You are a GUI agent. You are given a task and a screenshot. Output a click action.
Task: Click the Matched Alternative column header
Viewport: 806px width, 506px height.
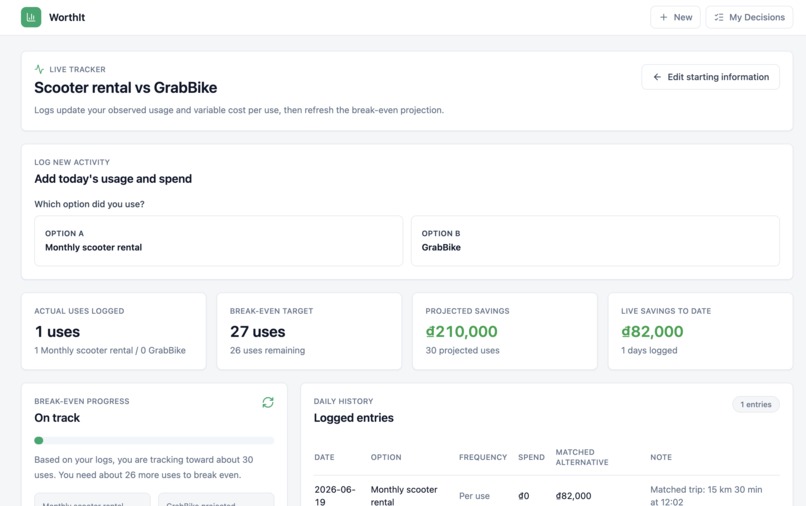(582, 457)
